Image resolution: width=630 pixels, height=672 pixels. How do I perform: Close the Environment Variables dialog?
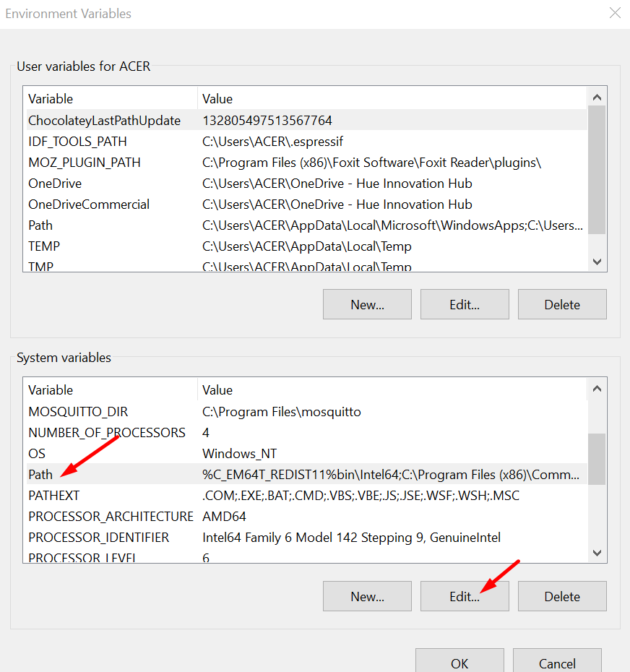pyautogui.click(x=615, y=13)
